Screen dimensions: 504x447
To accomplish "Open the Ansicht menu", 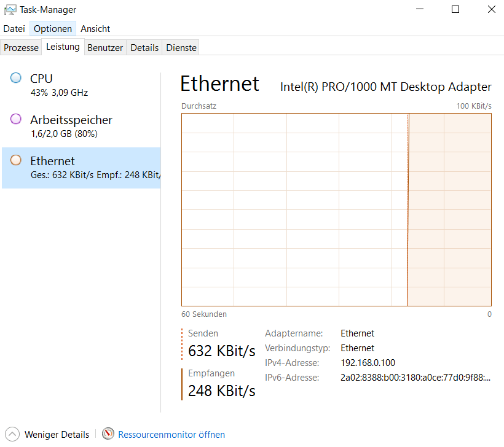I will click(x=95, y=29).
